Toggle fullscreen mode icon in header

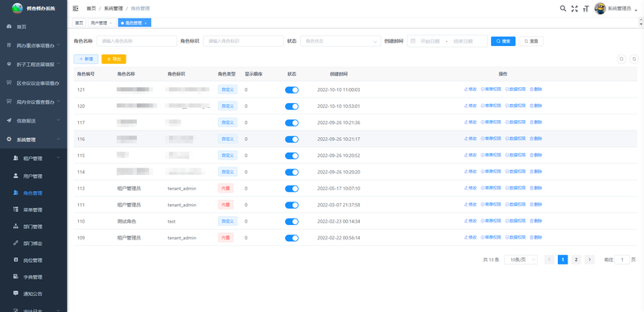[574, 8]
